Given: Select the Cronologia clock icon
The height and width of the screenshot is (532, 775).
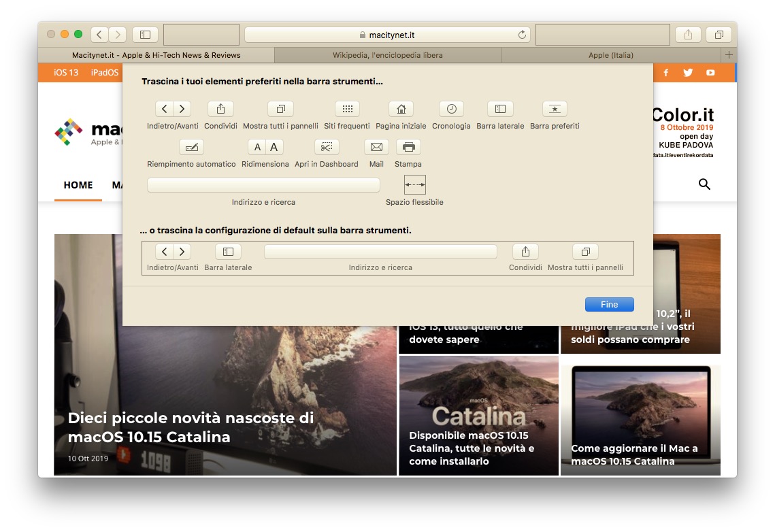Looking at the screenshot, I should pyautogui.click(x=451, y=109).
